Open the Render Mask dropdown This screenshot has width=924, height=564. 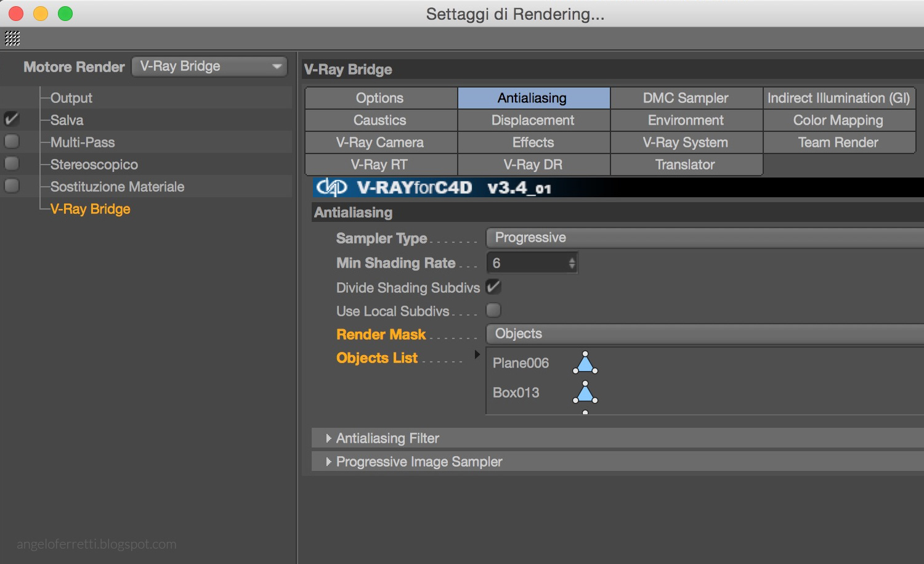coord(705,334)
